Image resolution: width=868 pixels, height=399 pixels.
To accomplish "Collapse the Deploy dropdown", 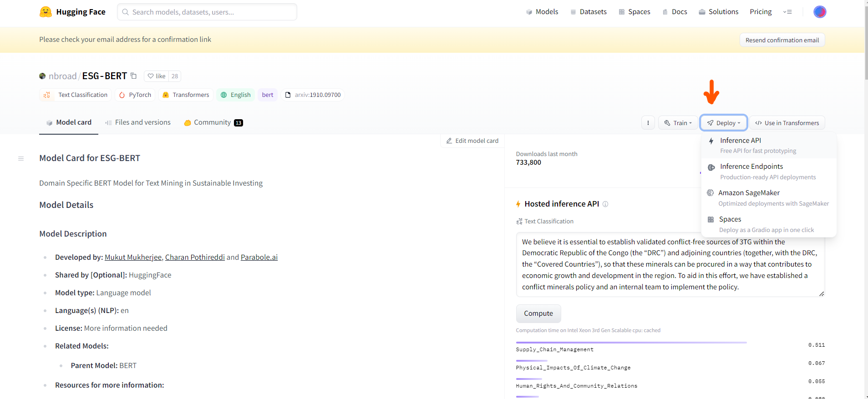I will tap(724, 123).
